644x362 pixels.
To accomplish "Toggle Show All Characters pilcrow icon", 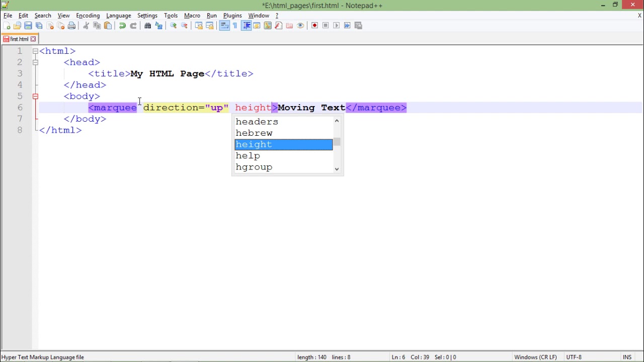I will coord(235,26).
